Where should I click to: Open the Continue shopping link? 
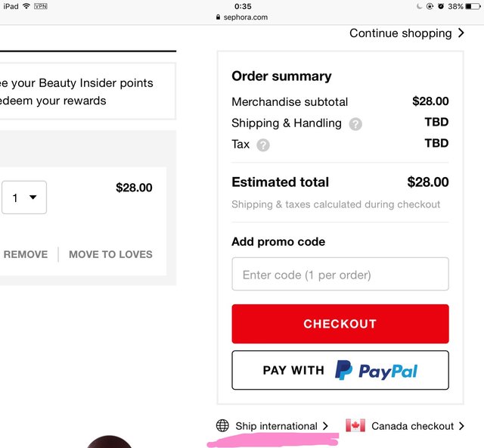(x=406, y=33)
